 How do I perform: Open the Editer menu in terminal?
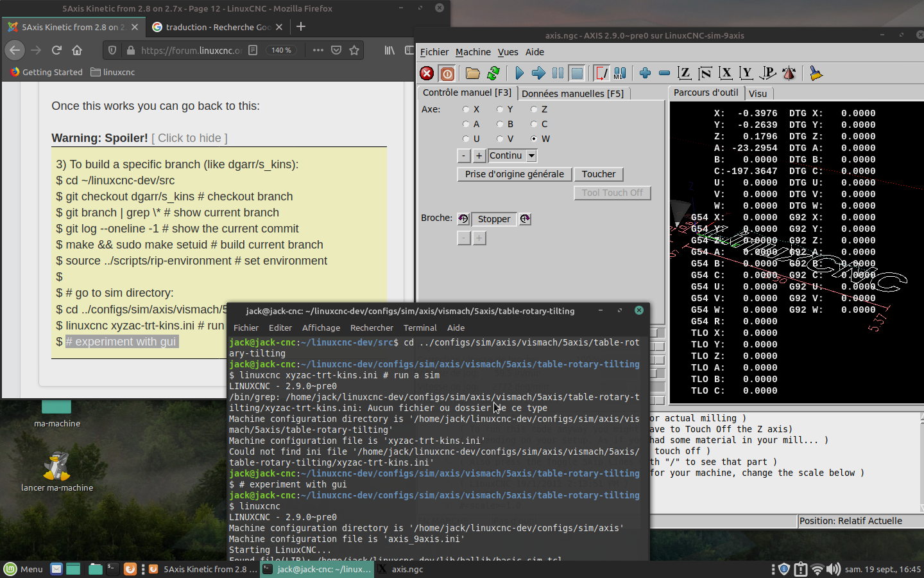[x=280, y=328]
